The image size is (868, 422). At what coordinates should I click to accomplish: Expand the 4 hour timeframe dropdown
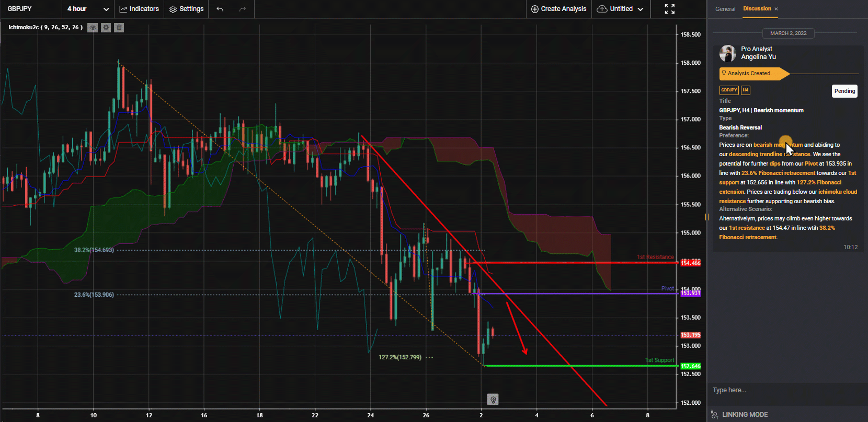coord(88,9)
